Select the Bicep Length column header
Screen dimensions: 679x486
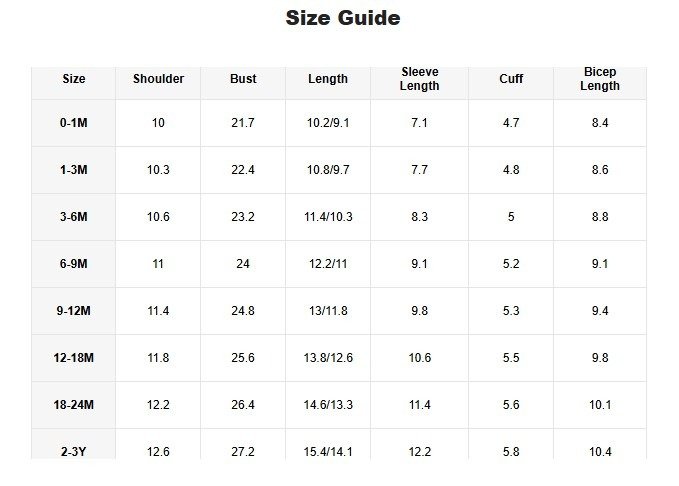coord(600,79)
